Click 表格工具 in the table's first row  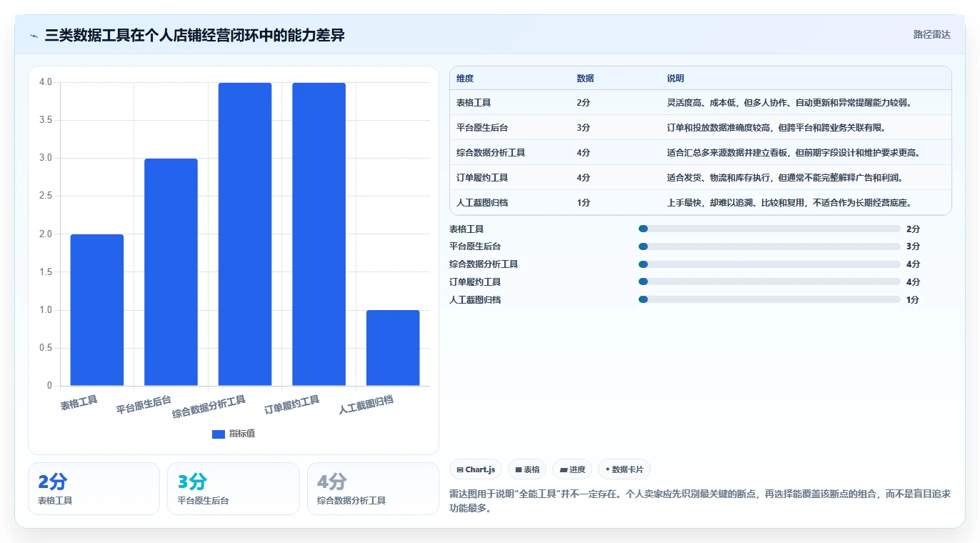pos(474,103)
